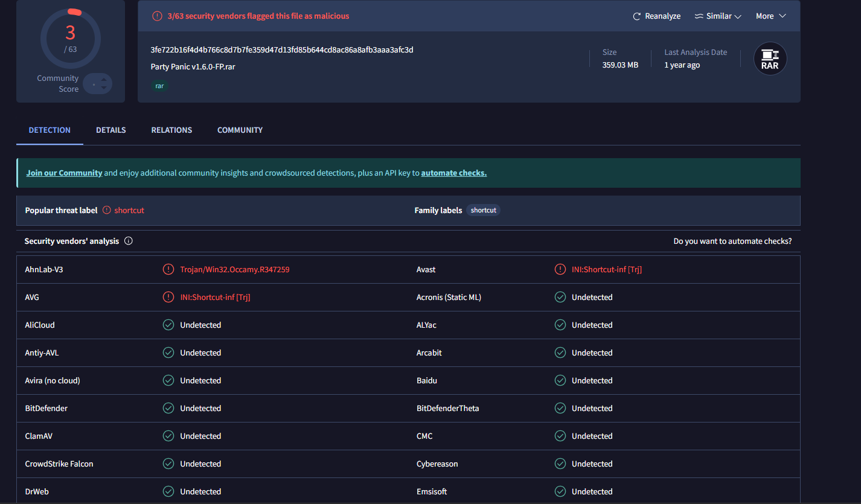The width and height of the screenshot is (861, 504).
Task: Click the green check icon for CrowdStrike Falcon
Action: [168, 464]
